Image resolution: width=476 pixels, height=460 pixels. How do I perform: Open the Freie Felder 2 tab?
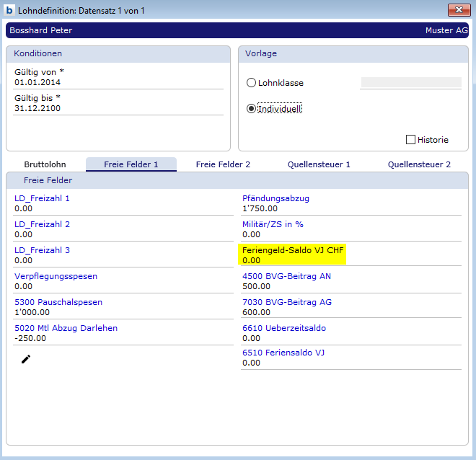pos(223,164)
